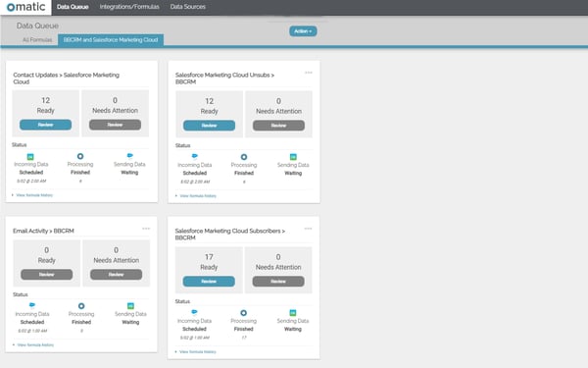The height and width of the screenshot is (368, 588).
Task: Click Sending Data Salesforce icon in Contact Updates card
Action: tap(129, 155)
